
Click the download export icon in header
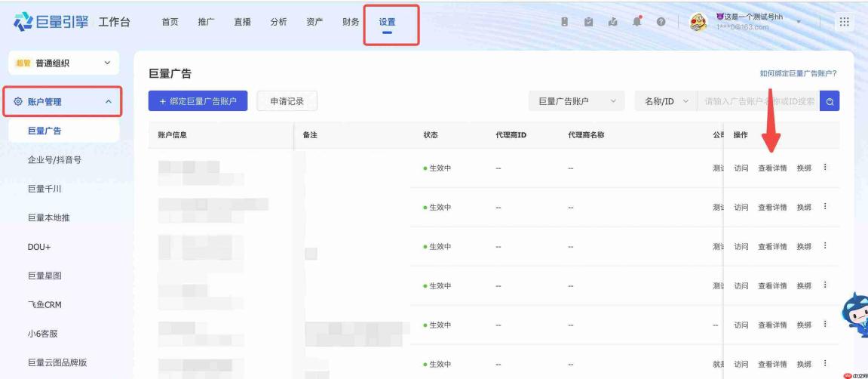tap(613, 22)
